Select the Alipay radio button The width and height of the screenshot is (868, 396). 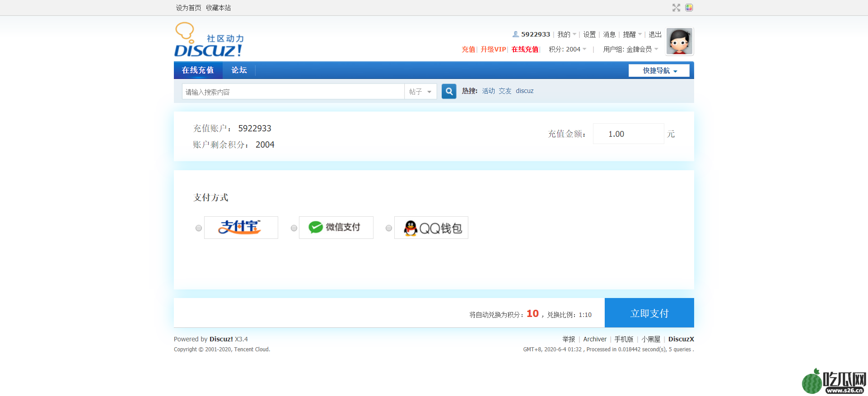coord(199,228)
